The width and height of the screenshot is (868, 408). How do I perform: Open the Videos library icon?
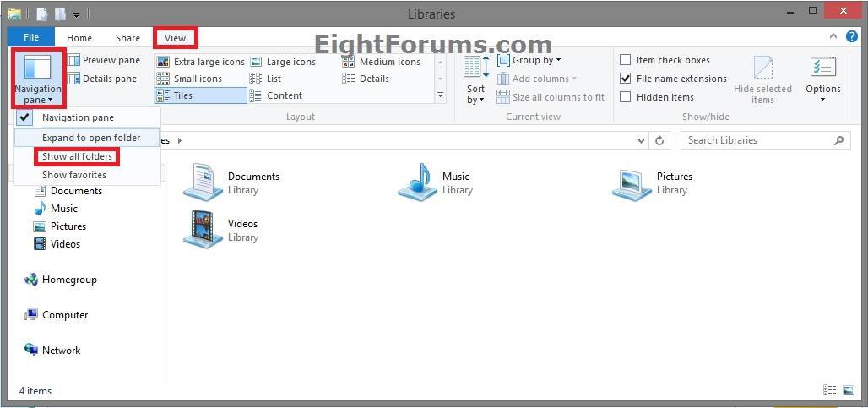pos(203,230)
